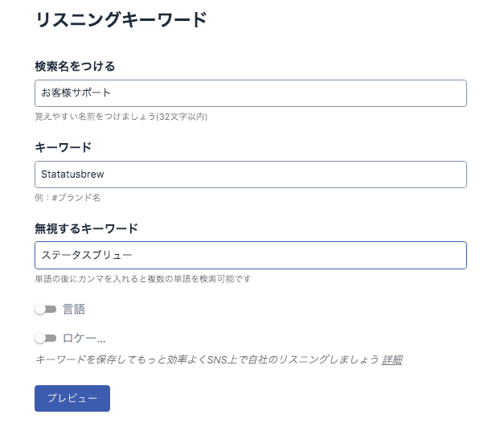Click the 言語 label text
The width and height of the screenshot is (504, 431).
tap(74, 310)
